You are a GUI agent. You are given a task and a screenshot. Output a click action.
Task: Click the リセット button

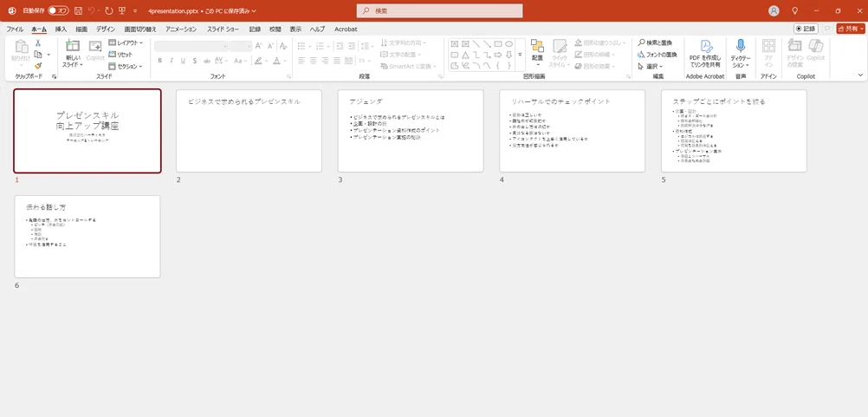click(x=120, y=55)
